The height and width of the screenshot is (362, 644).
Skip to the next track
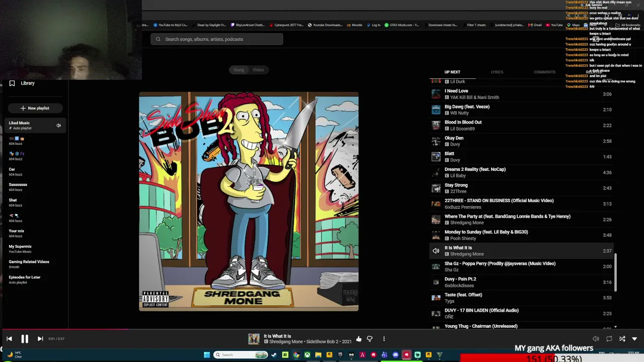tap(40, 339)
